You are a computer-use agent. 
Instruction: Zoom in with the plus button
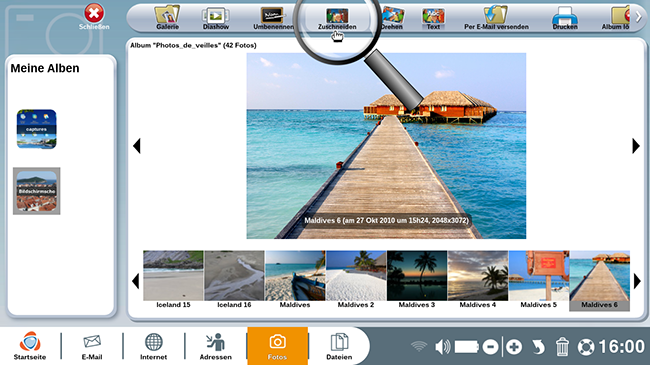click(514, 347)
